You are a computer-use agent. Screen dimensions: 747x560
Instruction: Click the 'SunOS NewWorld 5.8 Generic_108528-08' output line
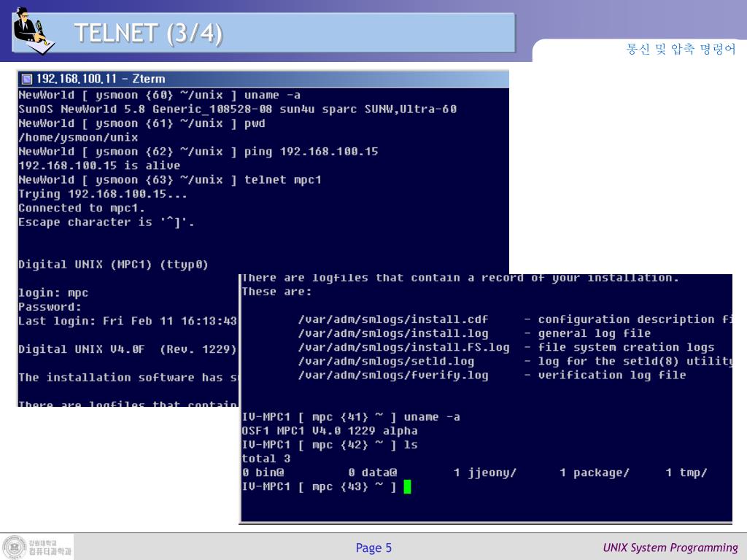coord(237,109)
